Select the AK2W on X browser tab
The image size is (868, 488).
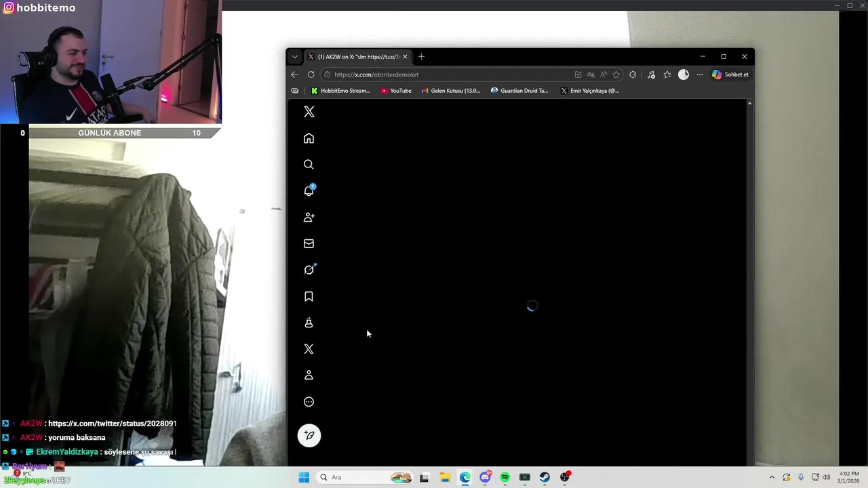coord(358,57)
